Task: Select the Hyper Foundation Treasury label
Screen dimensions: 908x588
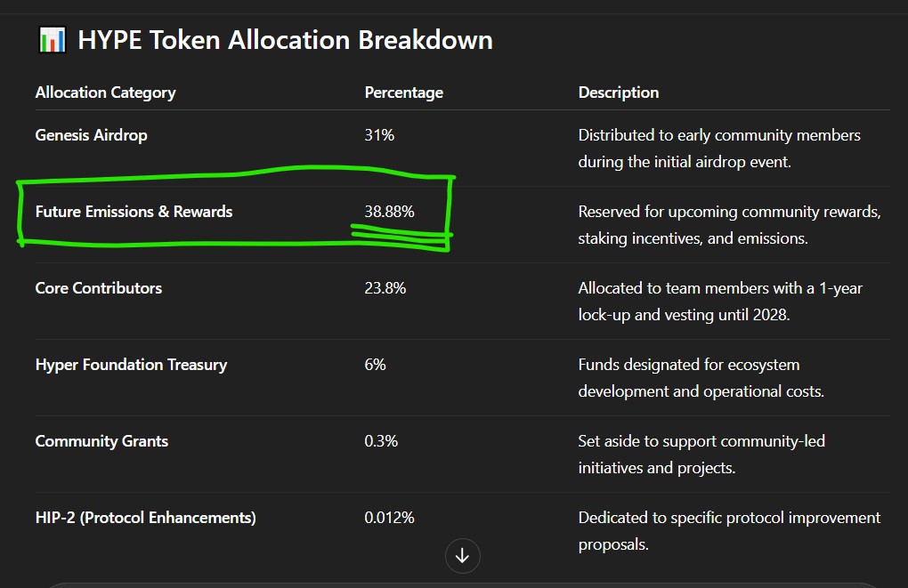Action: click(132, 365)
